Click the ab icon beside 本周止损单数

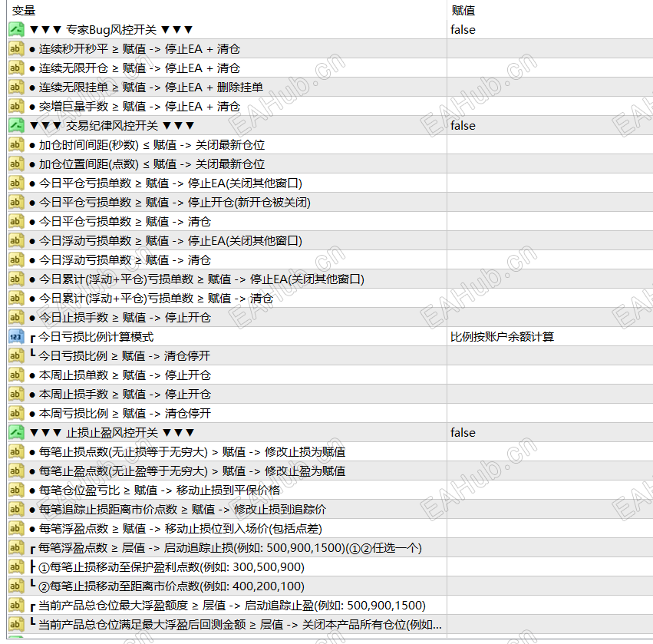click(16, 375)
